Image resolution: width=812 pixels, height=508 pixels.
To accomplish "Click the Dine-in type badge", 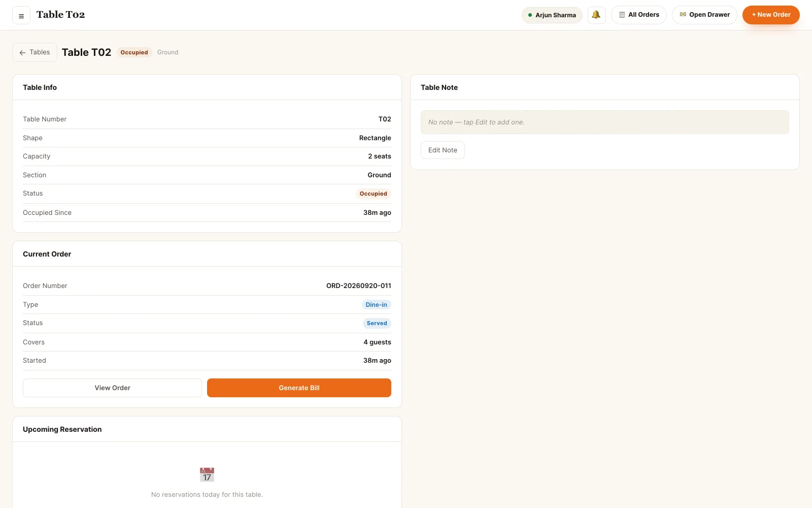I will click(x=376, y=305).
